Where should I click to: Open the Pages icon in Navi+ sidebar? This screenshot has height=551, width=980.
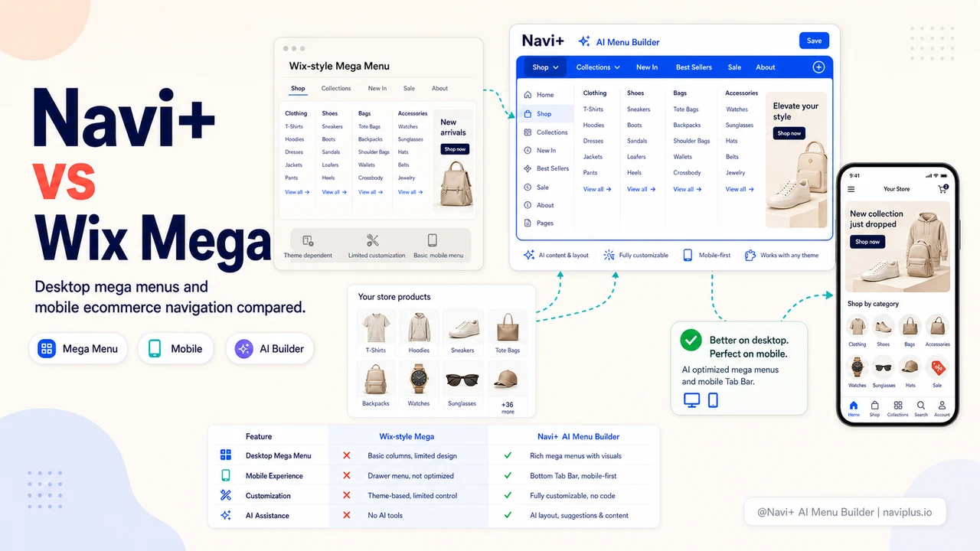tap(528, 223)
